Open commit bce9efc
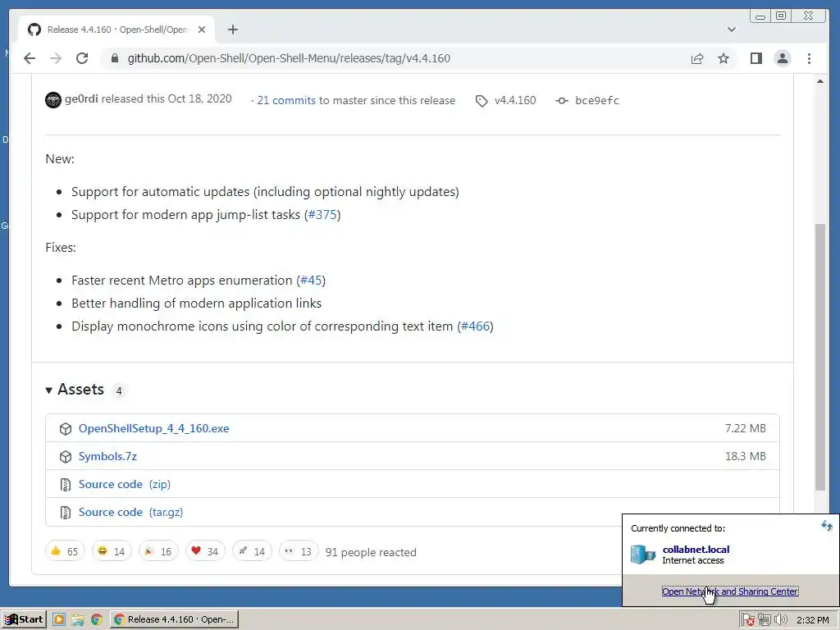840x630 pixels. tap(597, 100)
